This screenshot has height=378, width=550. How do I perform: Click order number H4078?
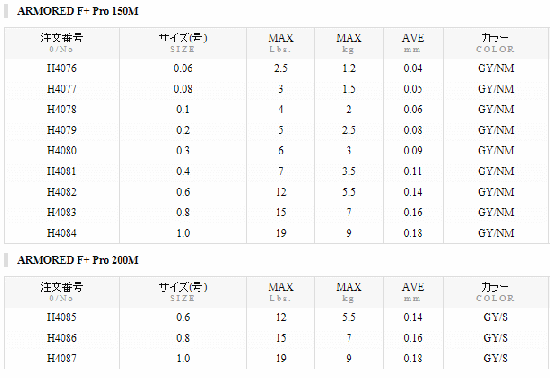pos(62,109)
